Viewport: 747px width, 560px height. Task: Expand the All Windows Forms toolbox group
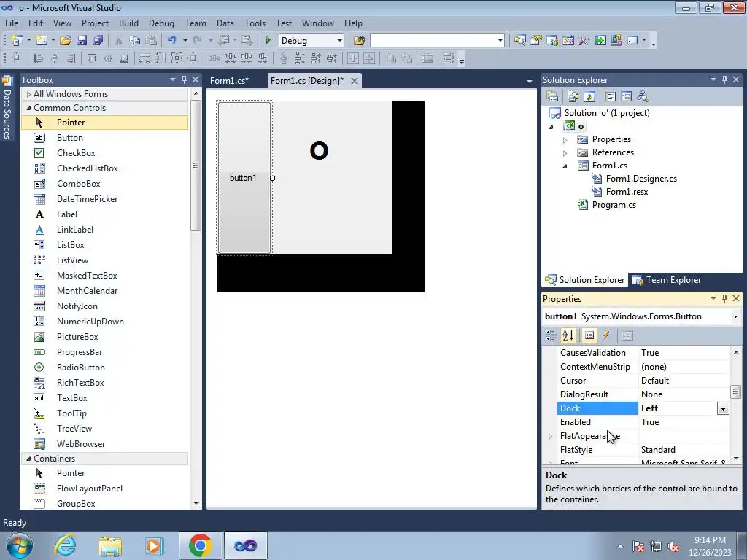point(28,94)
